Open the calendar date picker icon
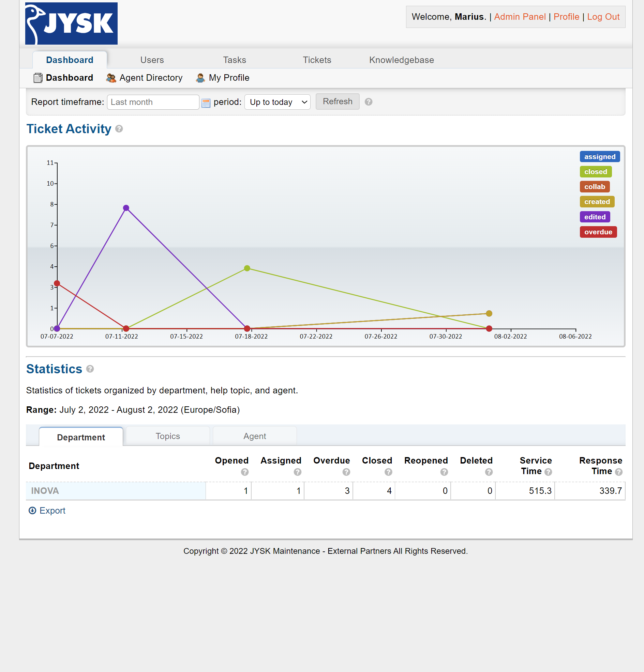 click(x=206, y=103)
